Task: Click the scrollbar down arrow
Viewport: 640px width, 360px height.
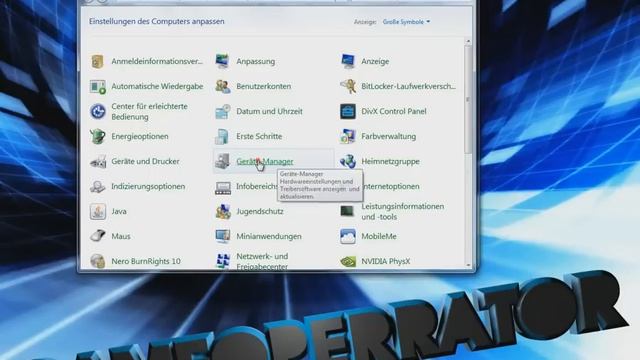Action: coord(468,265)
